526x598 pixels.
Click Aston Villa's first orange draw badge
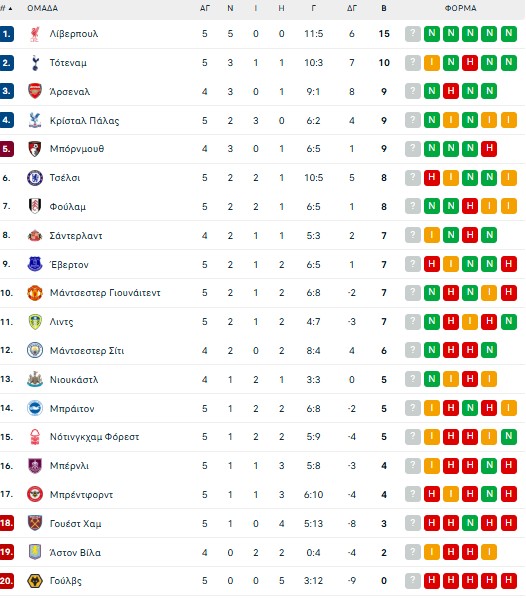pyautogui.click(x=432, y=552)
